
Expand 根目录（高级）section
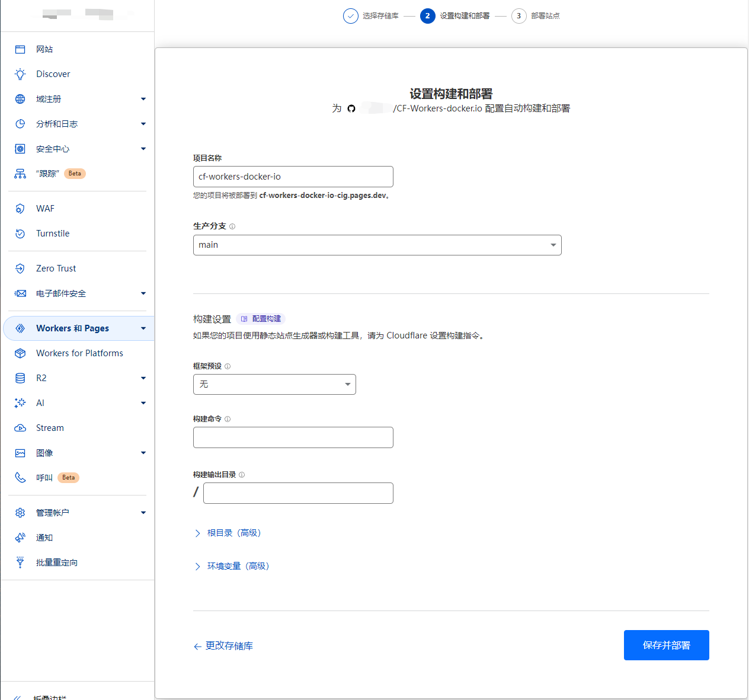tap(228, 533)
